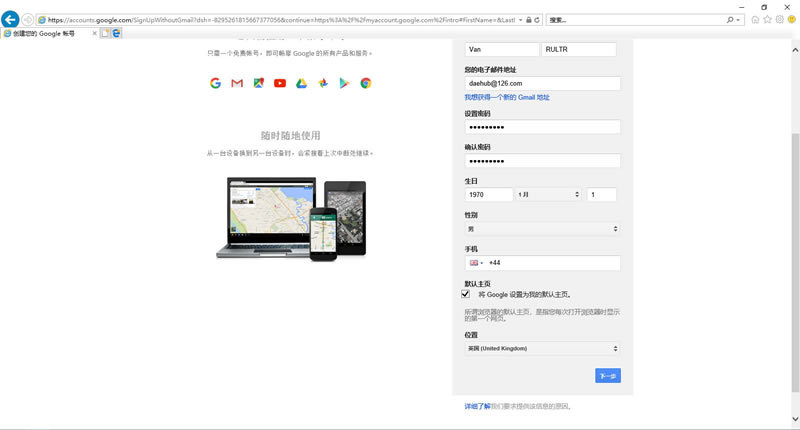
Task: Click the get a new Gmail address link
Action: tap(507, 97)
